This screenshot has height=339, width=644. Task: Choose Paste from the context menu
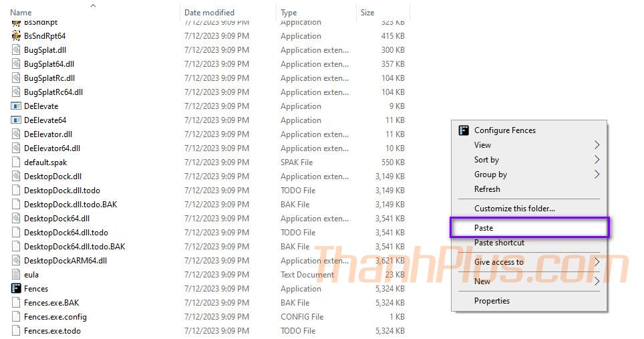pos(484,228)
